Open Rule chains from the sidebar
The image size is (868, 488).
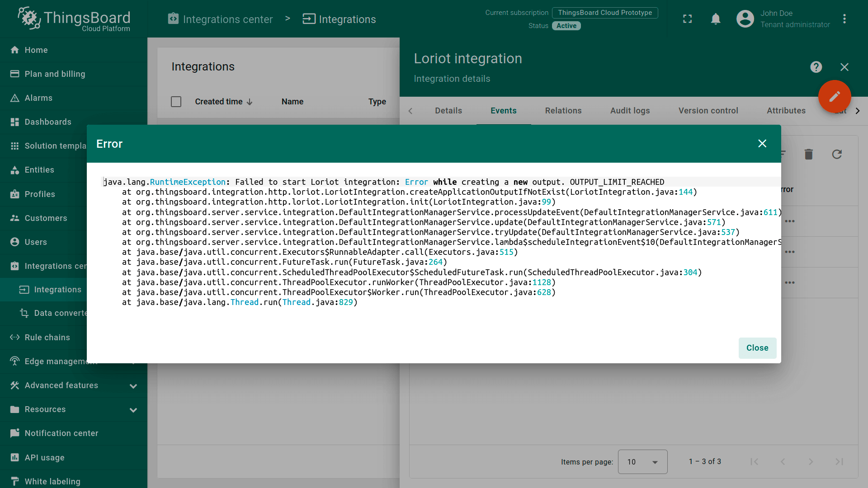point(47,337)
